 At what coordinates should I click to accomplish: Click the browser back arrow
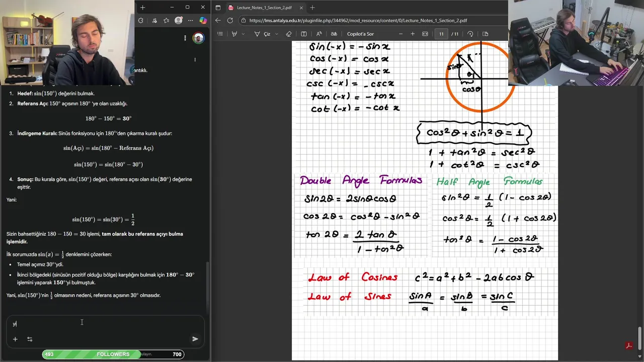point(218,21)
